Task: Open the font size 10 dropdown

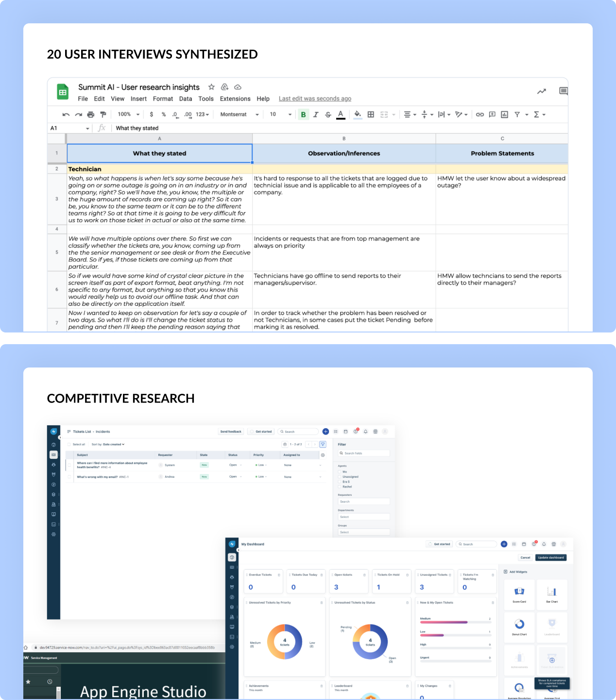Action: coord(281,115)
